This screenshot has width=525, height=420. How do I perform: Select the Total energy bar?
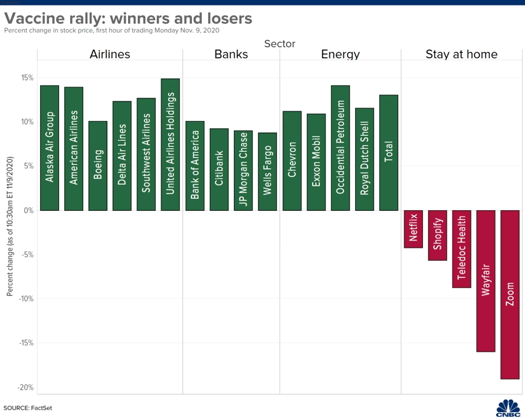[x=389, y=153]
